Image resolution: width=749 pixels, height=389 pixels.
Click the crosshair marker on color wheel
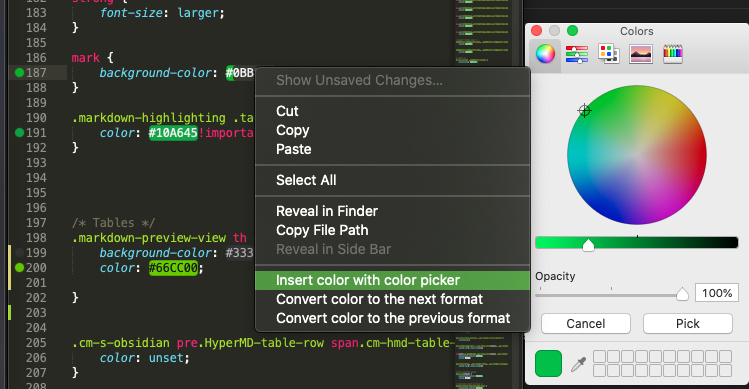pos(584,110)
